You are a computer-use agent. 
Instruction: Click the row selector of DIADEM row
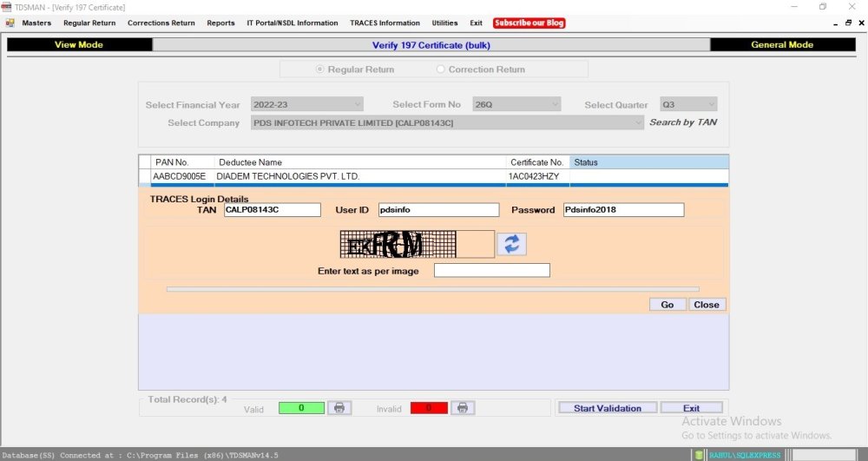(x=144, y=176)
